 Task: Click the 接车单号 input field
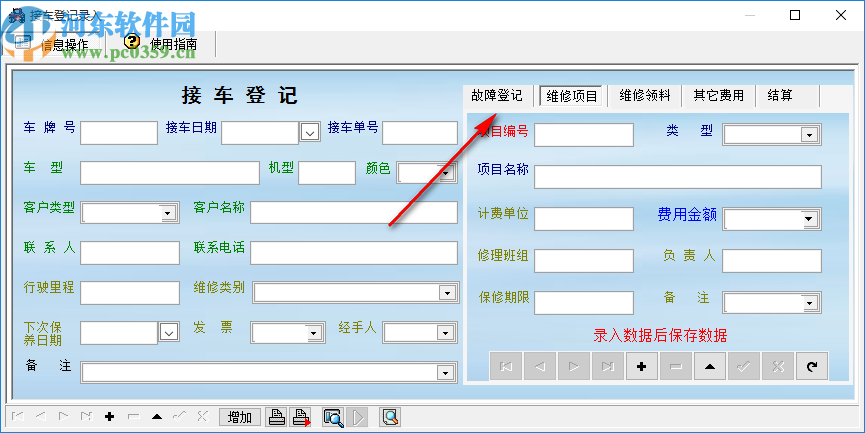(420, 133)
